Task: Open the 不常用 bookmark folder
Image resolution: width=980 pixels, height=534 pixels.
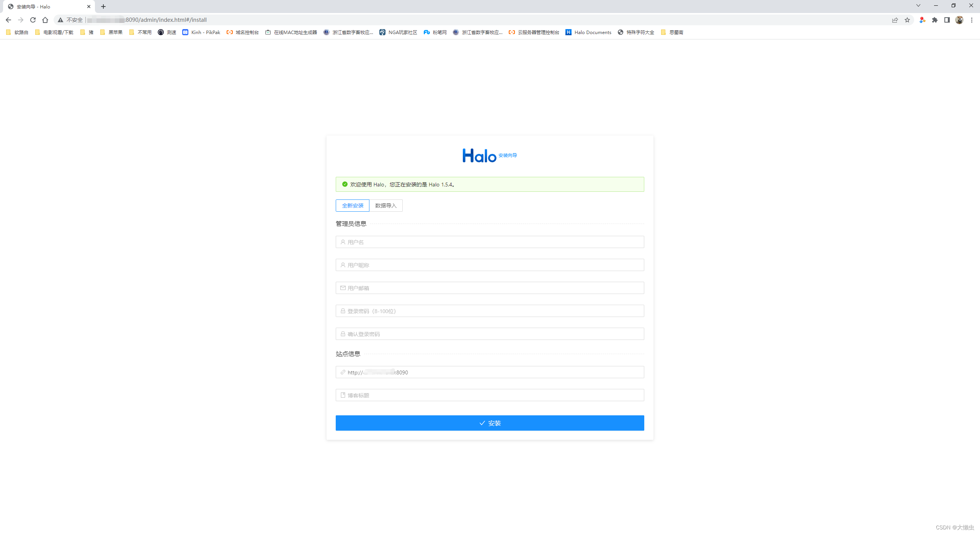Action: (140, 32)
